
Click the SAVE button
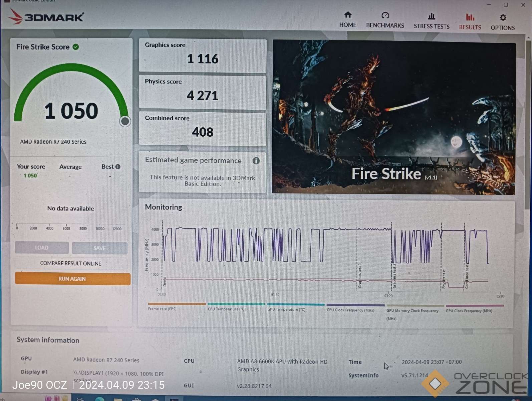pos(99,248)
